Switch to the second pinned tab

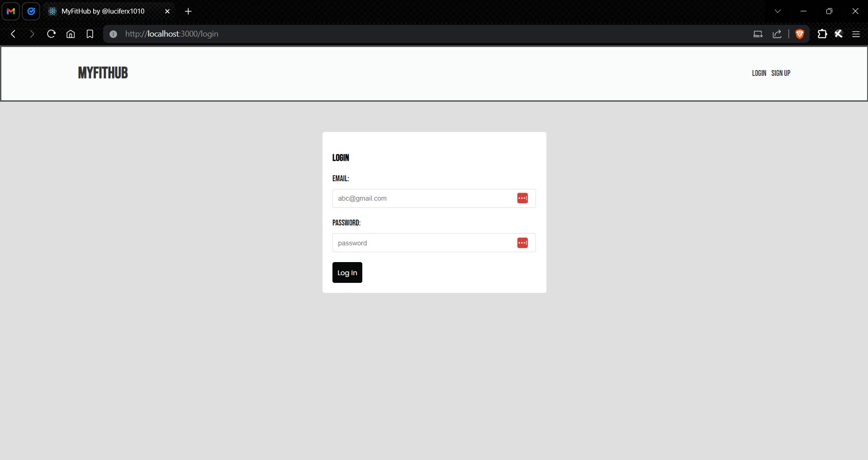[x=31, y=11]
